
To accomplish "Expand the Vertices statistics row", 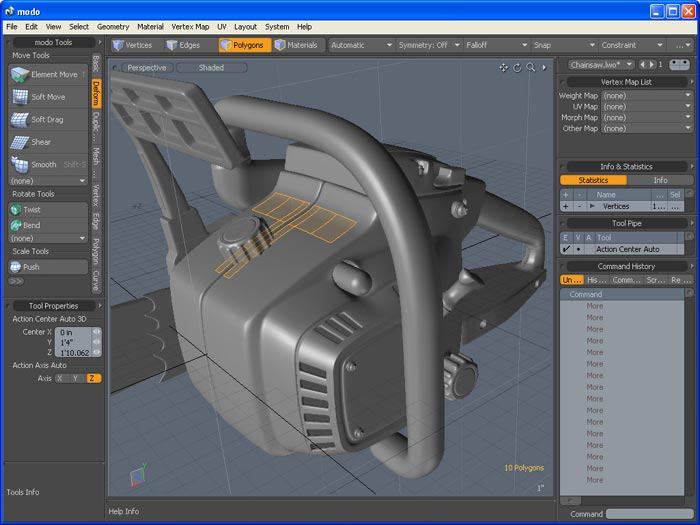I will click(x=592, y=206).
